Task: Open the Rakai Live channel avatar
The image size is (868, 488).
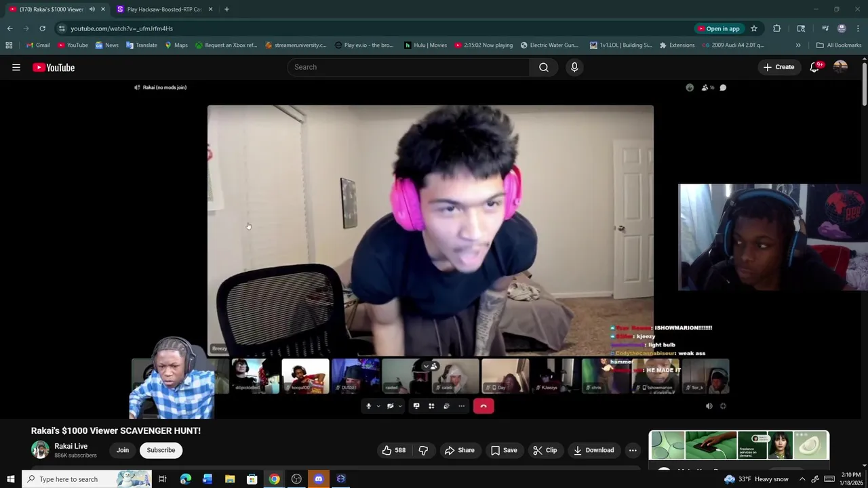Action: pos(40,450)
